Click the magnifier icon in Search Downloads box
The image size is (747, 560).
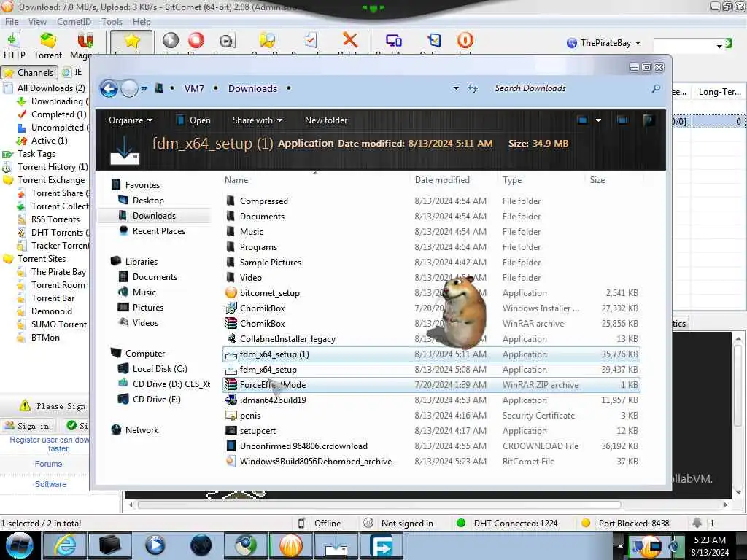coord(656,88)
